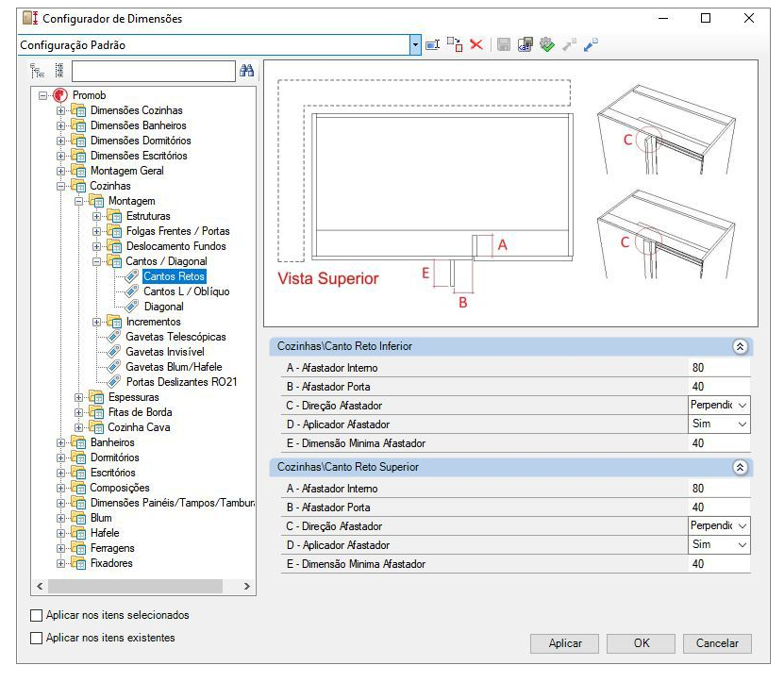Click the gear with green checkmark icon
784x682 pixels.
pos(547,45)
